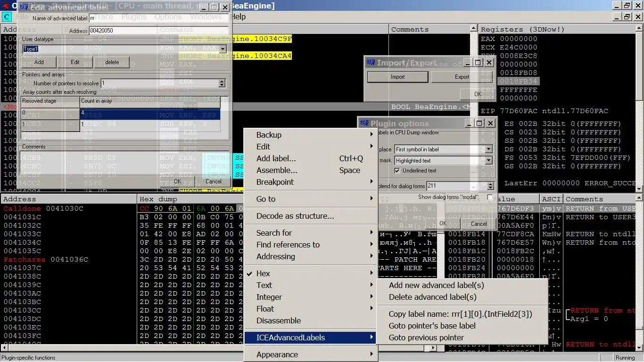Select Disassemble in the context menu
This screenshot has width=644, height=362.
[311, 321]
